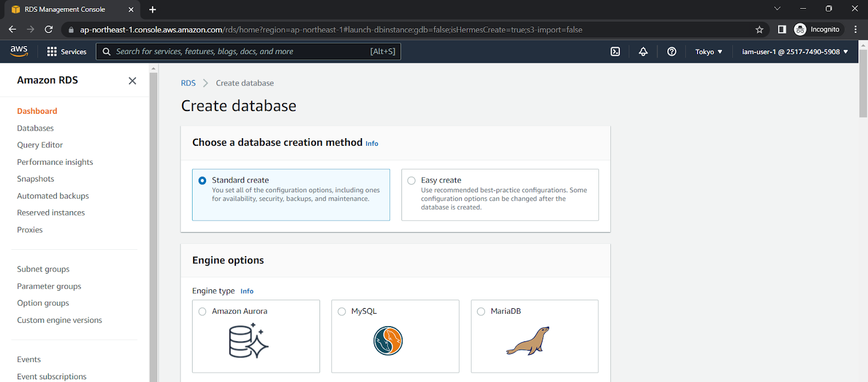The height and width of the screenshot is (382, 868).
Task: Open the Tokyo region dropdown
Action: point(709,51)
